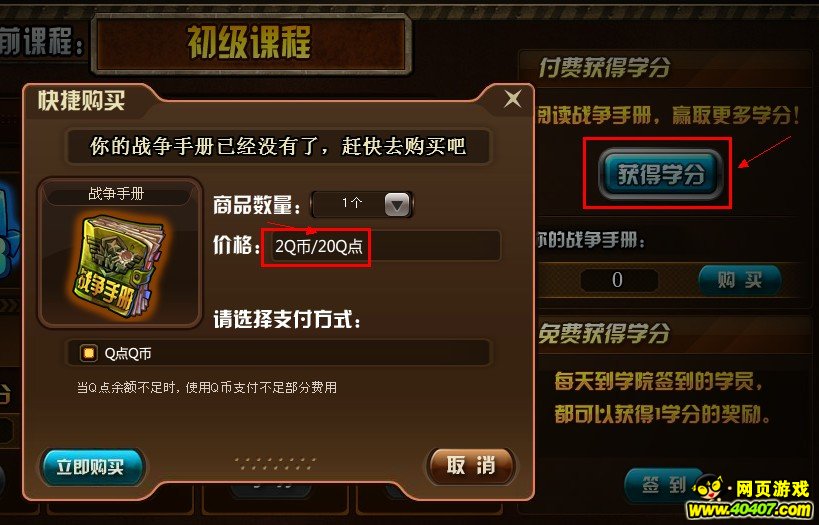Click the 购买 button beside war manual count
Screen dimensions: 819x525
point(740,281)
